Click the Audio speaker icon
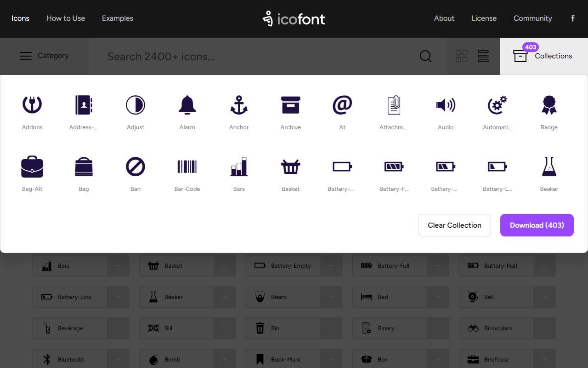Image resolution: width=588 pixels, height=368 pixels. click(x=446, y=105)
